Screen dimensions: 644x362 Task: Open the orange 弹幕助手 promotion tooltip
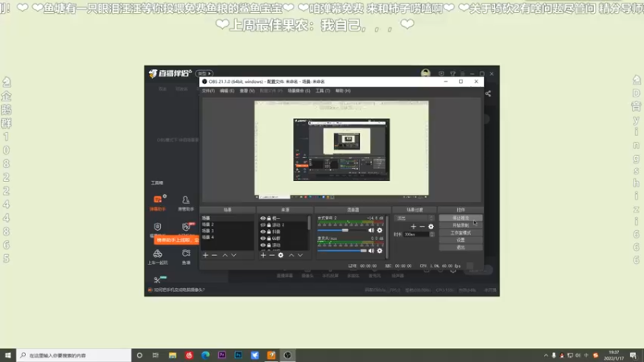(x=176, y=240)
